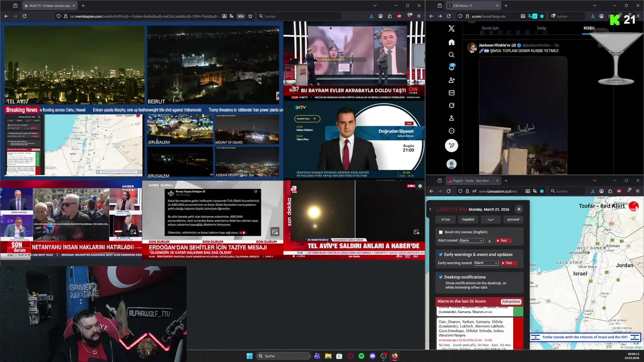Switch to English - Tzofar - Red Alert tab
Image resolution: width=644 pixels, height=362 pixels.
[x=473, y=180]
